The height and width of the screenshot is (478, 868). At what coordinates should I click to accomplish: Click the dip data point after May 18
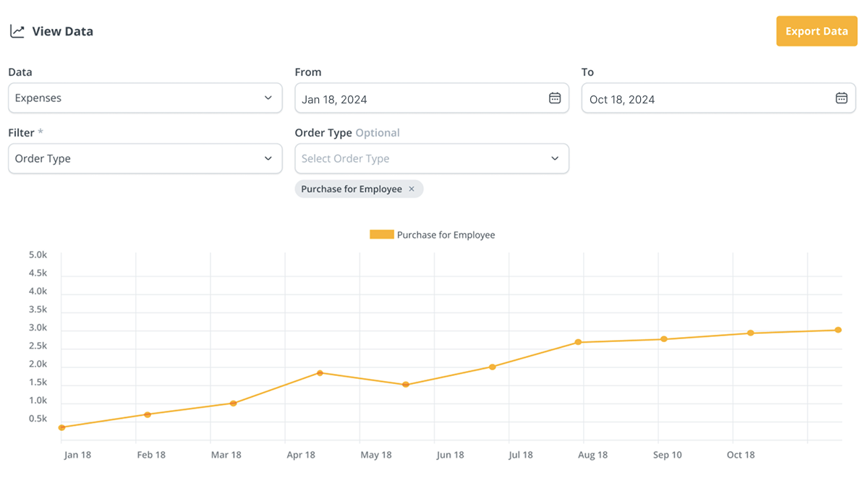click(406, 385)
